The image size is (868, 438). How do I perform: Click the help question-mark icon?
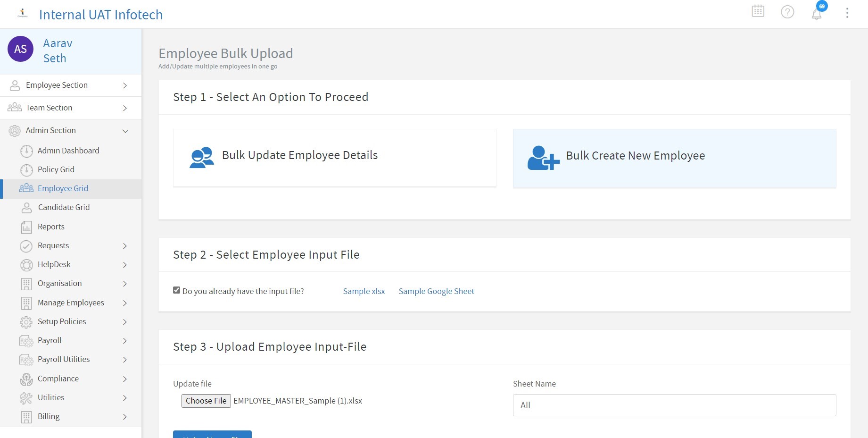click(787, 12)
